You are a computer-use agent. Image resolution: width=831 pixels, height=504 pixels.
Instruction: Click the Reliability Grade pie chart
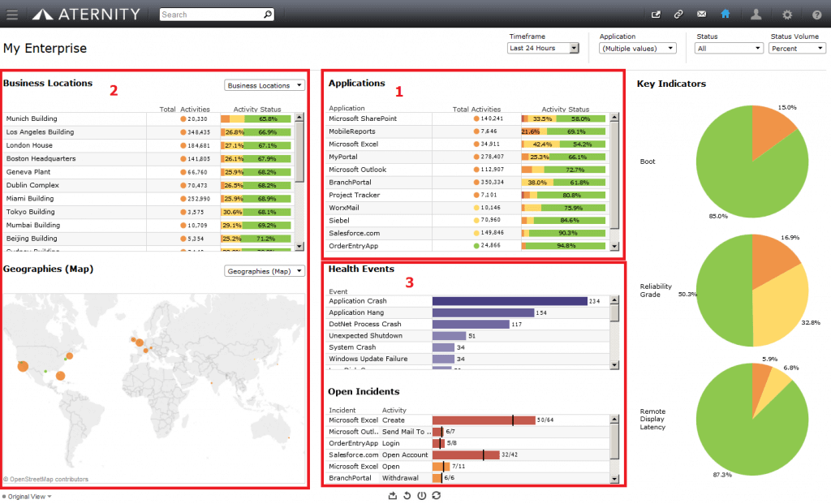(x=752, y=291)
